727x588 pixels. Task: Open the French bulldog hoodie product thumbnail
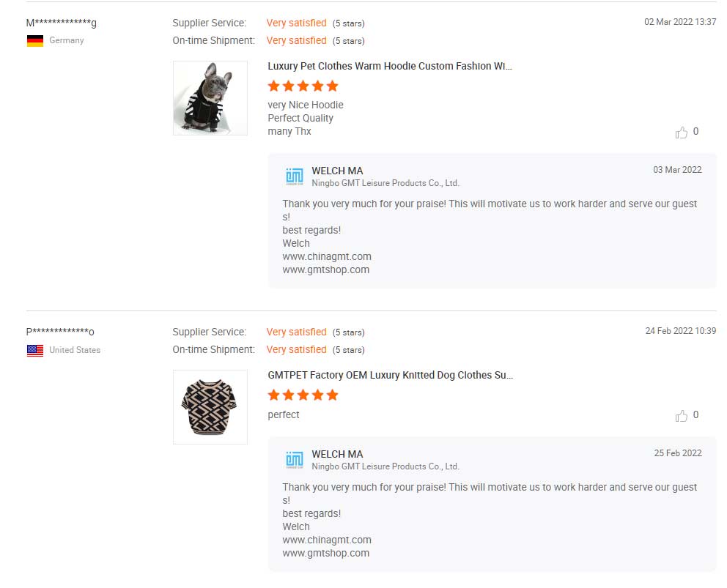pos(210,98)
